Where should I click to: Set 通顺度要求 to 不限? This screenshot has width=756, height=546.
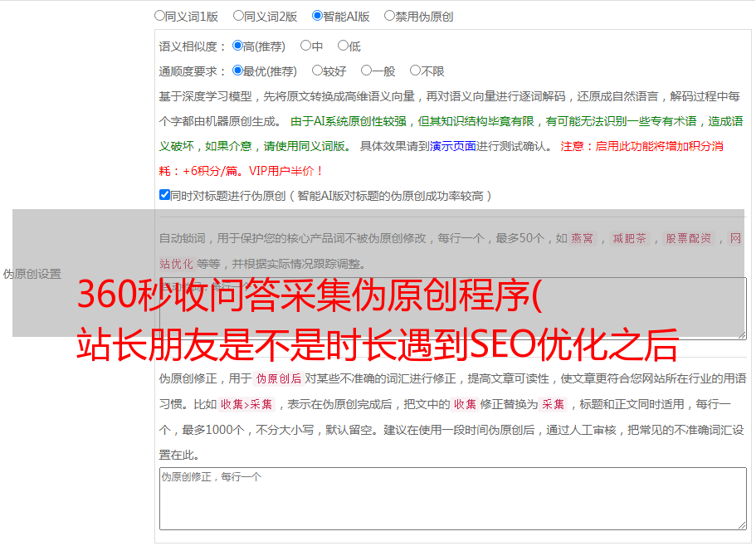coord(415,71)
